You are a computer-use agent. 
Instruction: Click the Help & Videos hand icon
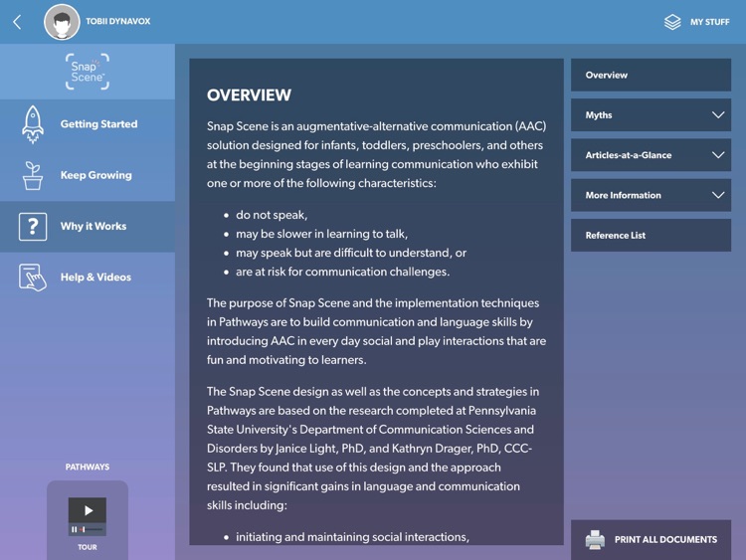click(x=33, y=278)
